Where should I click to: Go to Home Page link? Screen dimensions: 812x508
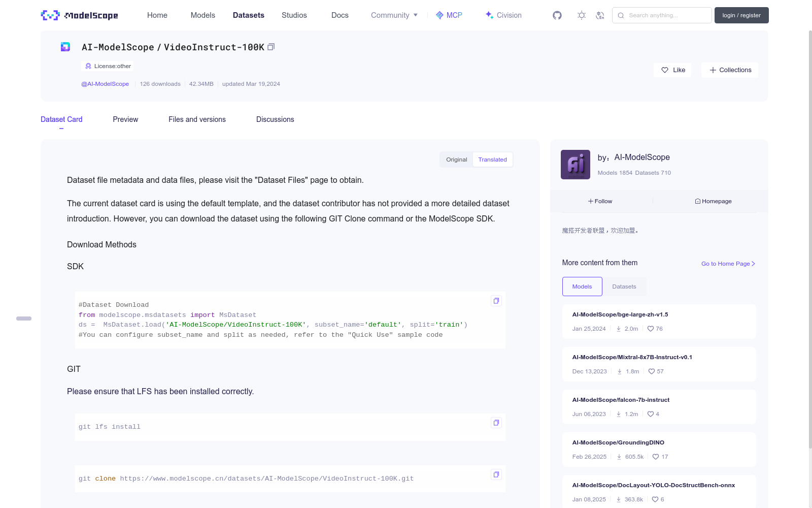coord(728,264)
